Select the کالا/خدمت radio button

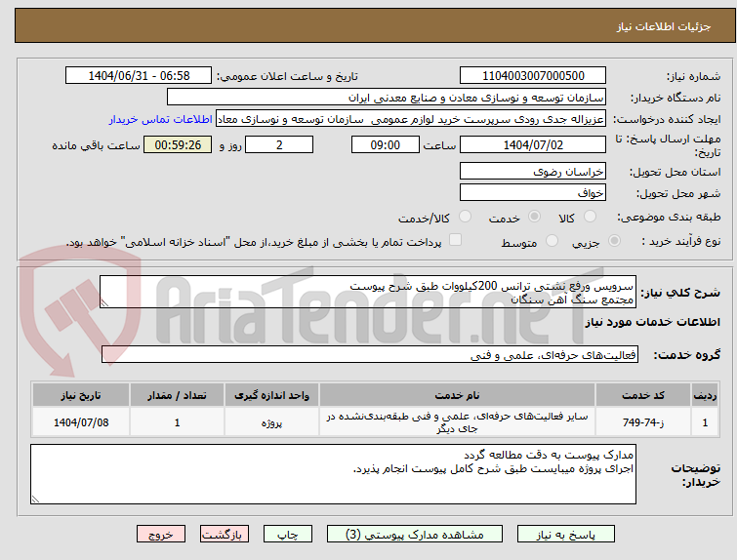click(x=465, y=217)
